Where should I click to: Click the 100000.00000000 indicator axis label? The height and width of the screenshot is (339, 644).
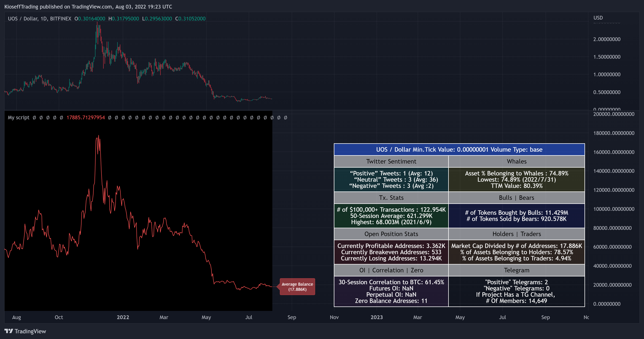pyautogui.click(x=614, y=209)
